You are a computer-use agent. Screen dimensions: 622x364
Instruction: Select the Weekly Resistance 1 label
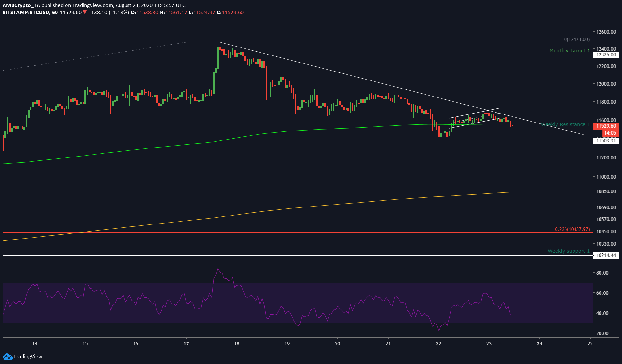click(x=565, y=124)
